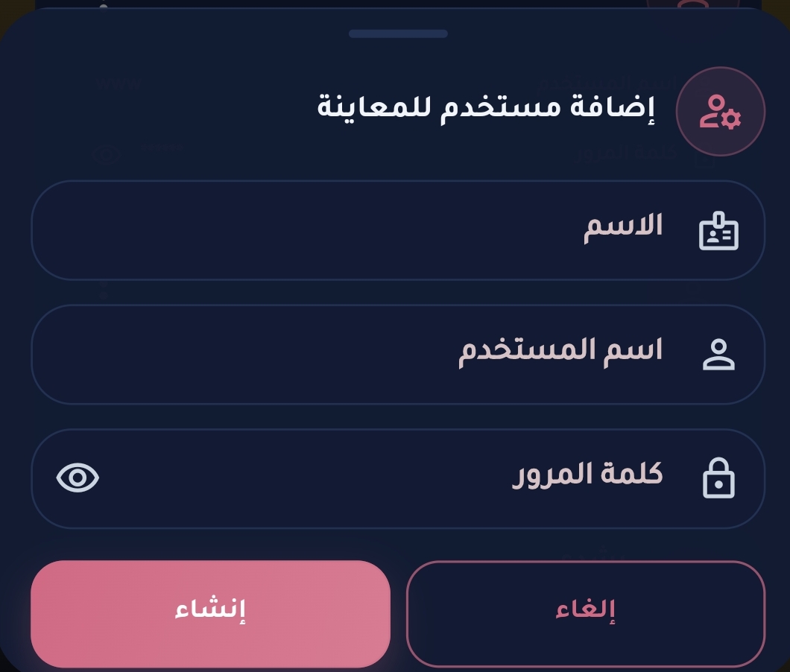Click the إضافة مستخدم للمعاينة dialog title
This screenshot has height=672, width=790.
489,108
